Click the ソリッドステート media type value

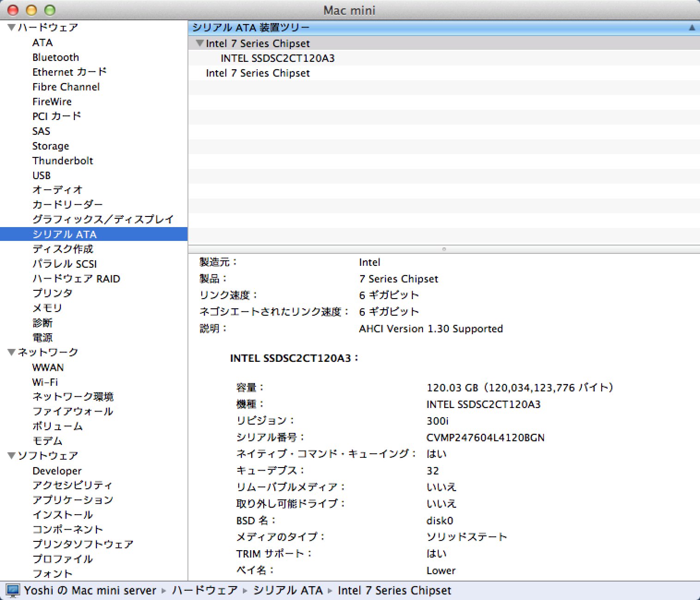point(467,537)
